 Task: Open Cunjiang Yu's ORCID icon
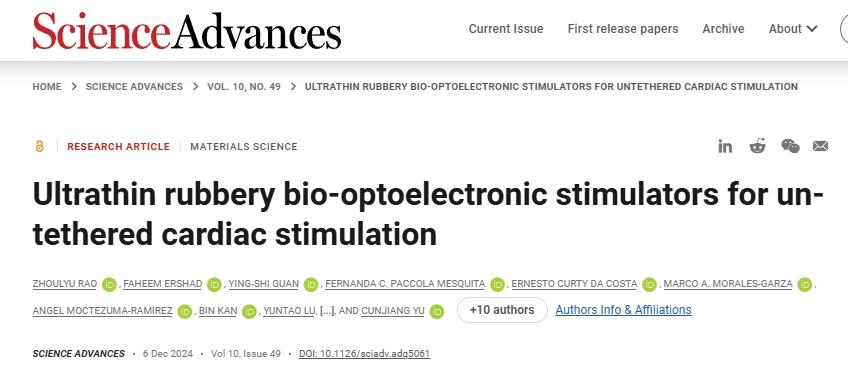436,311
